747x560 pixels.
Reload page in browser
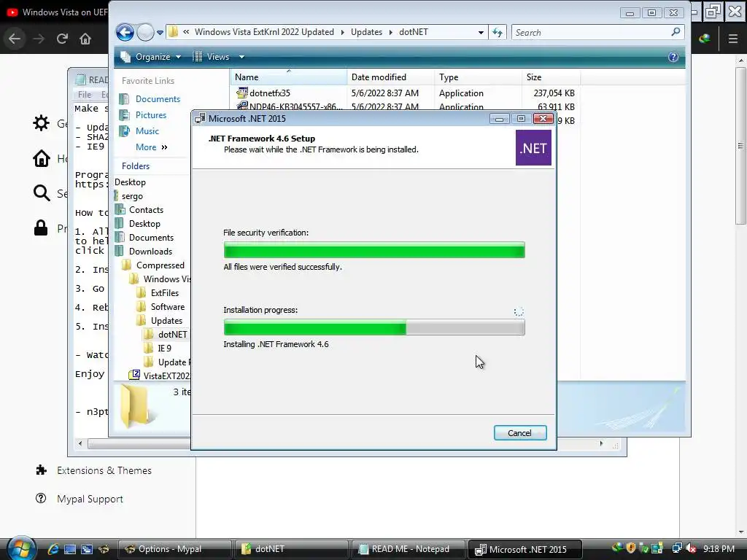click(x=62, y=39)
